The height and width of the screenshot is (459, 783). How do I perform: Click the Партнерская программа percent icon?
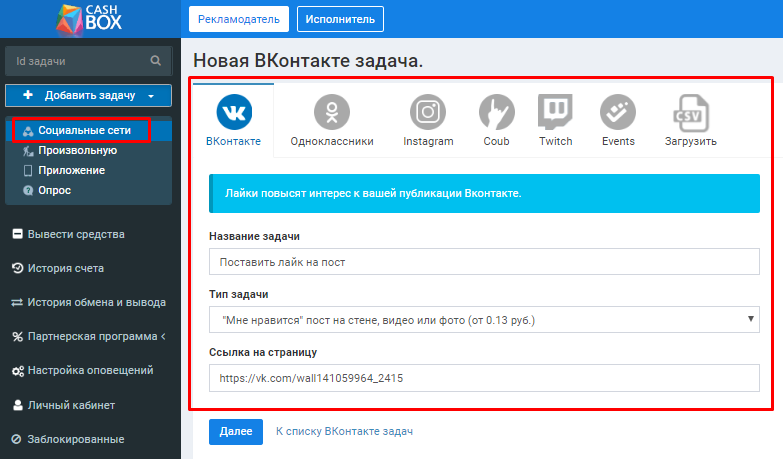pyautogui.click(x=17, y=337)
